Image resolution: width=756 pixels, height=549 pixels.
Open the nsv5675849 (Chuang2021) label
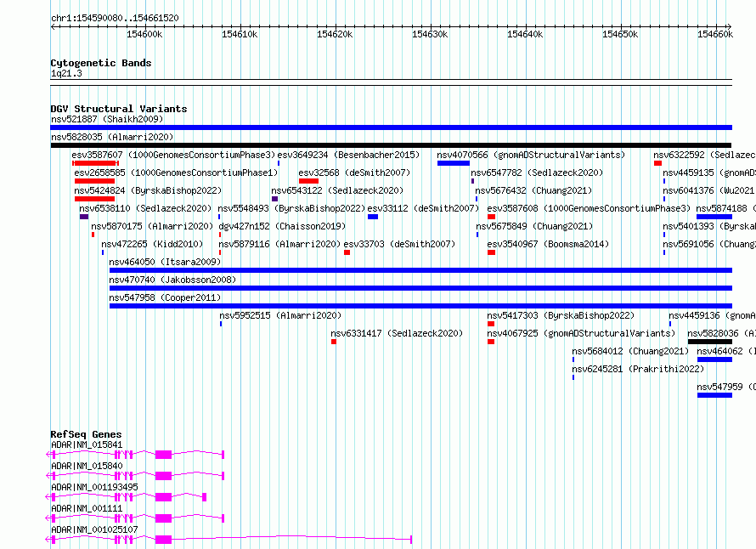click(x=534, y=226)
